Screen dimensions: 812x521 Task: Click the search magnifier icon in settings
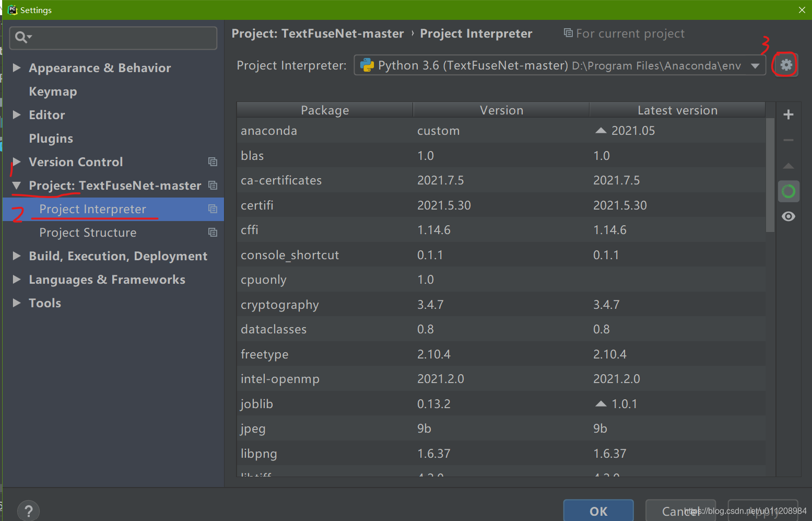(23, 37)
